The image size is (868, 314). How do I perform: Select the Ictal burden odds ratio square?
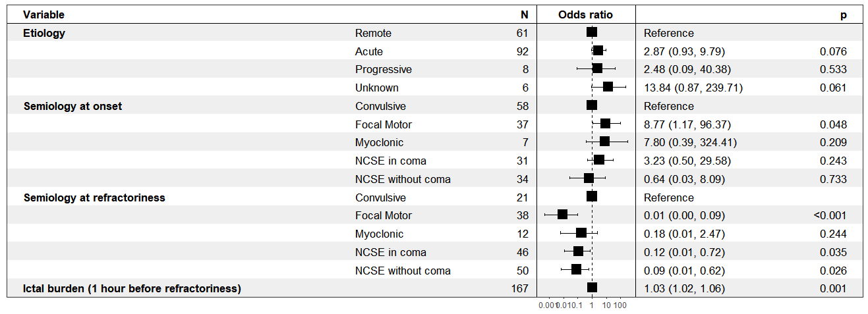[592, 287]
